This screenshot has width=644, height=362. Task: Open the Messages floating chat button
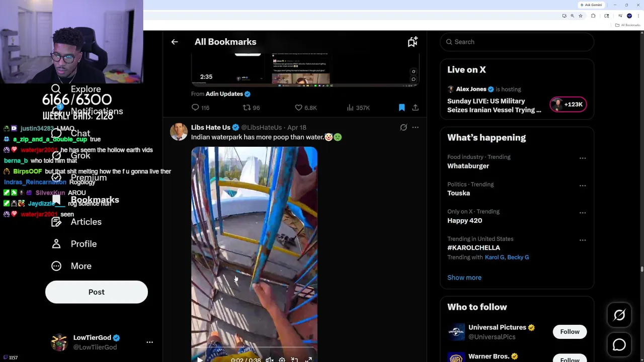(619, 345)
